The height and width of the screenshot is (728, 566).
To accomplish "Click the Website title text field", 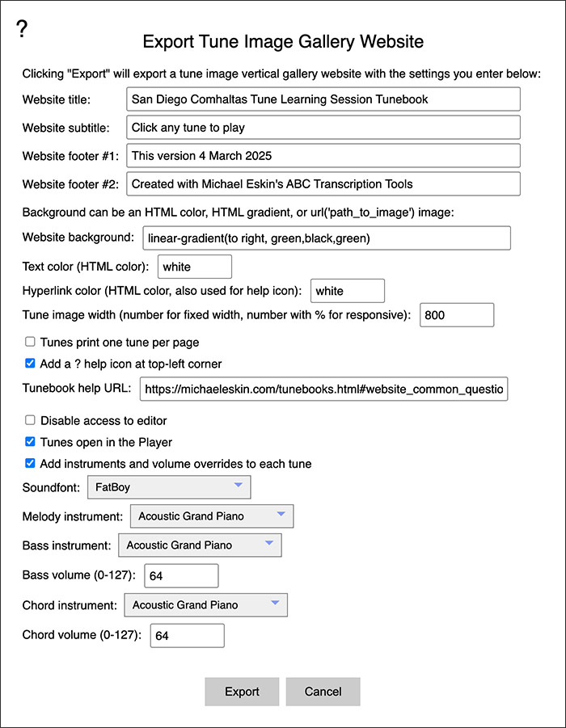I will [x=323, y=99].
